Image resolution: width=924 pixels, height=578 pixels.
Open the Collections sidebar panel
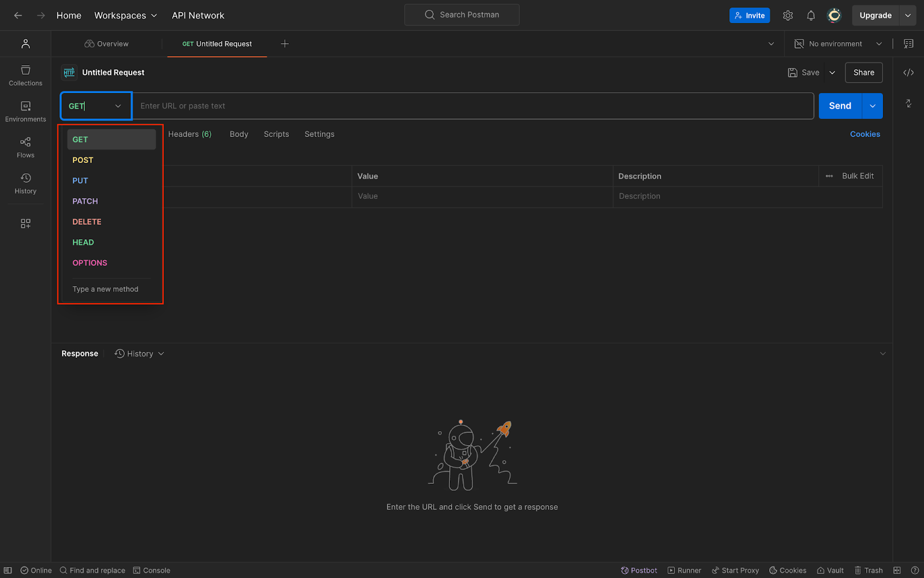coord(25,76)
